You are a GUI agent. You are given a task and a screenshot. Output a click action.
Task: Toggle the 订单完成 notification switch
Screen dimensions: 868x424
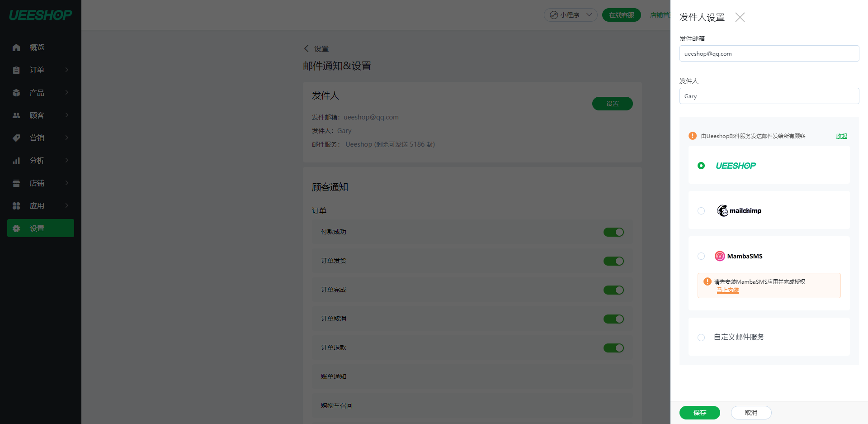[613, 290]
